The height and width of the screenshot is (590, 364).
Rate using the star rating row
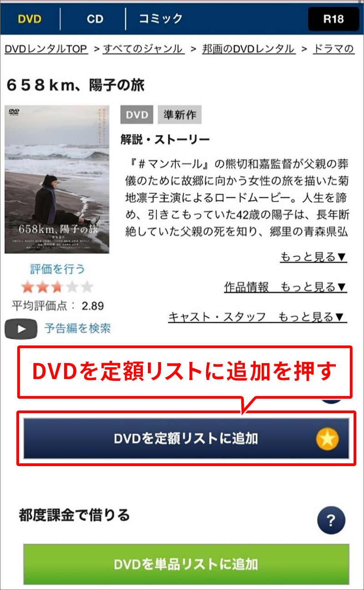(x=57, y=287)
